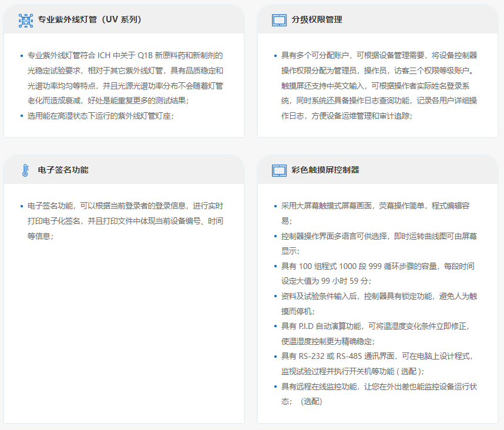Click the bullet about 多语言 controller interface

tap(379, 243)
